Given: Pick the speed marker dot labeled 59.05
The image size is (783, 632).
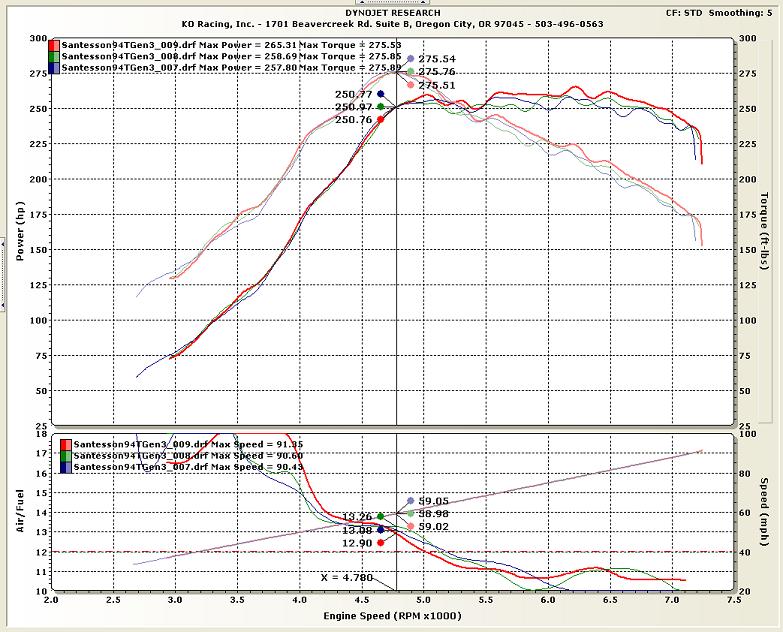Looking at the screenshot, I should coord(410,501).
